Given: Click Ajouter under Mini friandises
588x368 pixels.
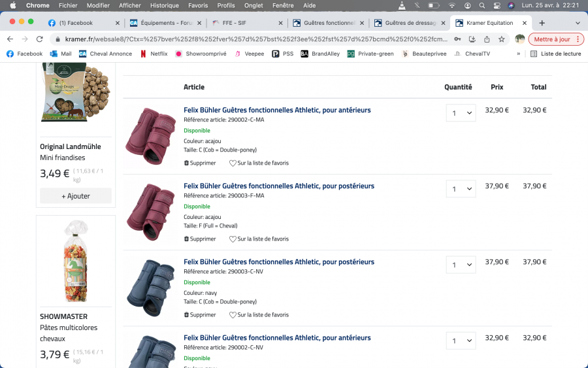Looking at the screenshot, I should coord(76,195).
